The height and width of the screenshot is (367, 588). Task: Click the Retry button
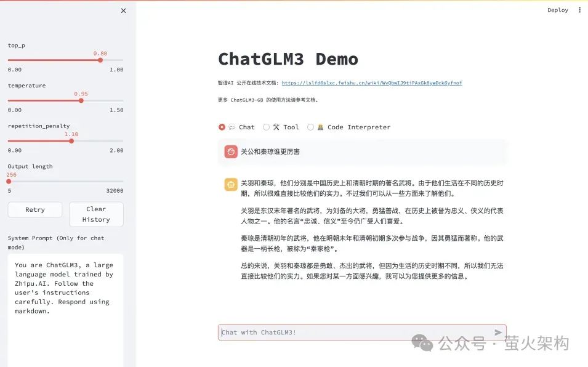pyautogui.click(x=35, y=209)
